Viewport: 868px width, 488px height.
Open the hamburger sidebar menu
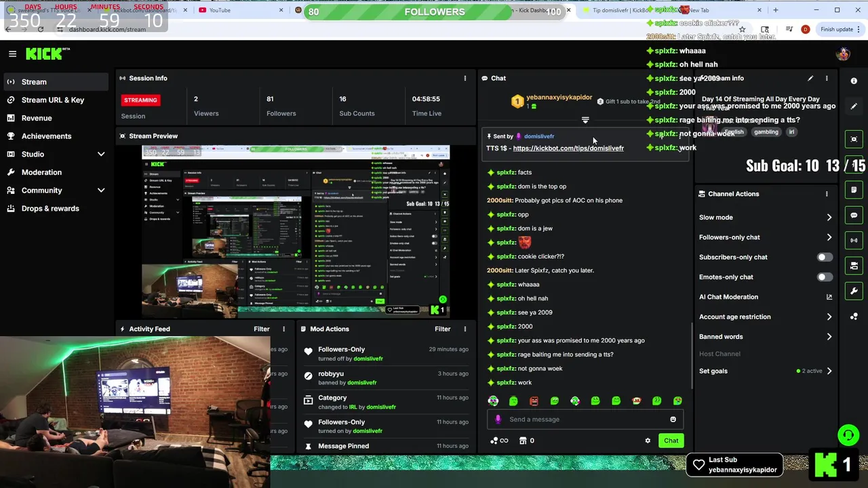coord(12,54)
